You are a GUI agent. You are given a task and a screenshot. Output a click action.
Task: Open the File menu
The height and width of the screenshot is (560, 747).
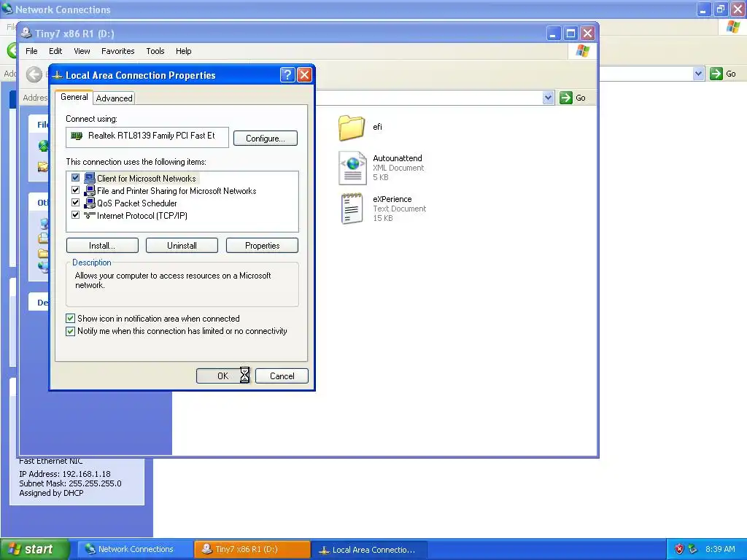click(31, 51)
